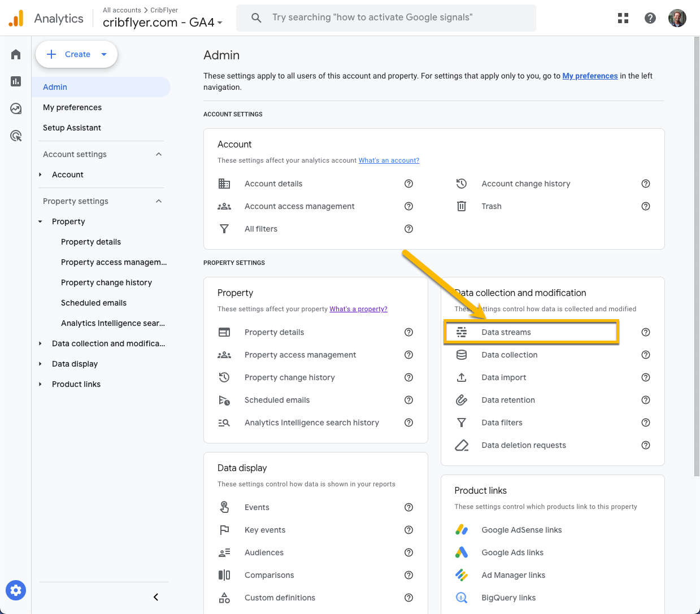The height and width of the screenshot is (614, 700).
Task: Click help icon beside Account details
Action: [409, 184]
